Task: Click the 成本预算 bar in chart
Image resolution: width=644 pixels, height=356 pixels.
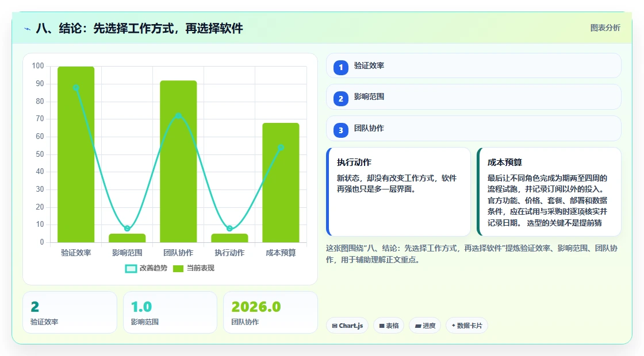Action: (x=281, y=183)
